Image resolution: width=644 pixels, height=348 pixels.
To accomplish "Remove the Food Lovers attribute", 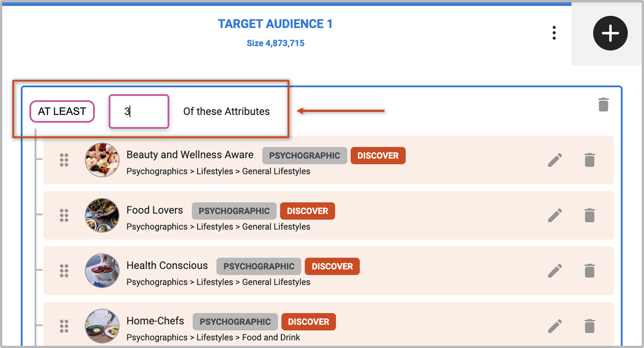I will coord(589,215).
